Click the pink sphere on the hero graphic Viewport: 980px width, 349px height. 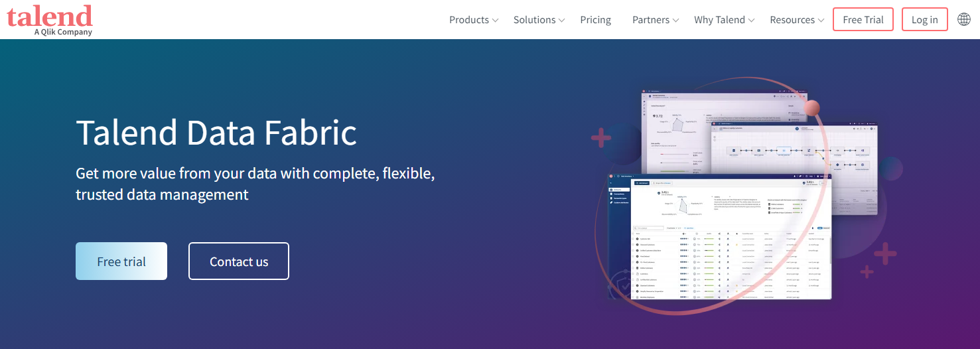tap(811, 108)
